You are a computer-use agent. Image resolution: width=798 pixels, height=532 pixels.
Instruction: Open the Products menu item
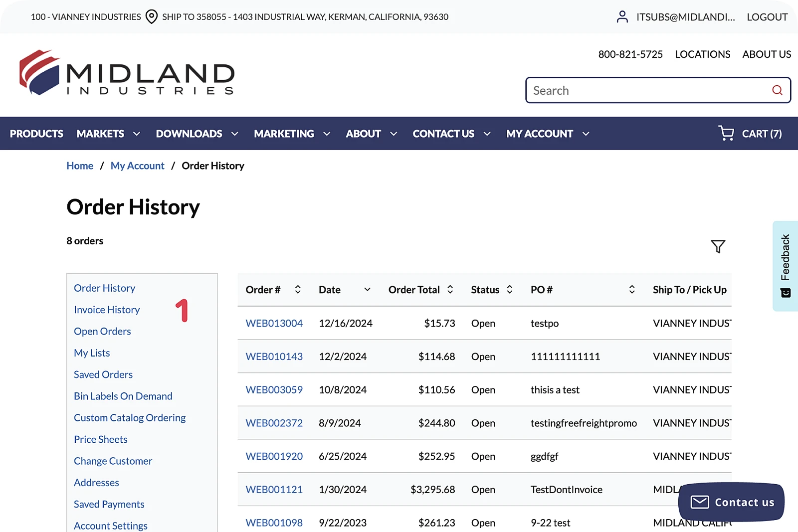(x=36, y=134)
